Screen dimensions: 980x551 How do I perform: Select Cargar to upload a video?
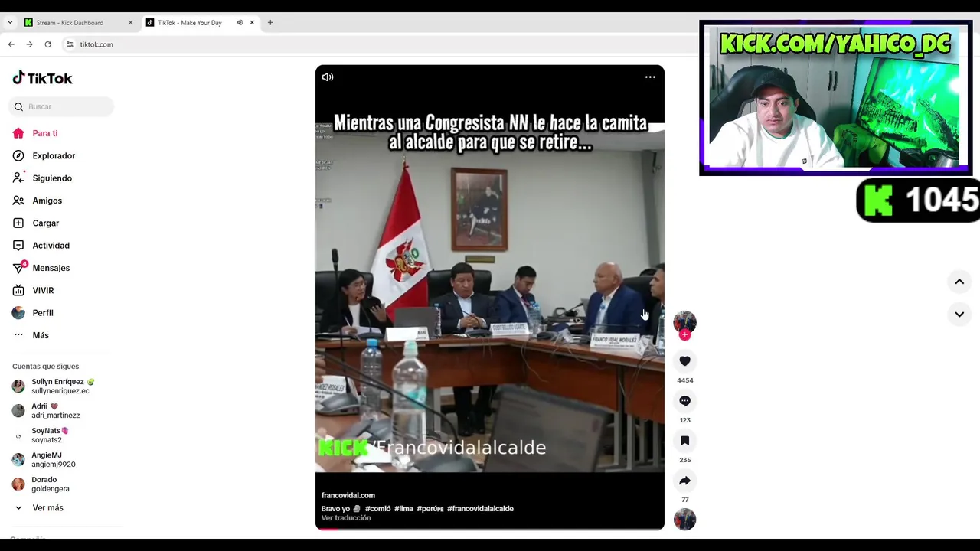[45, 223]
